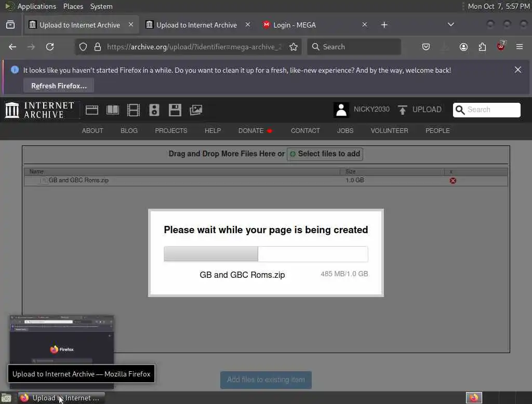
Task: Click the uBlock Origin extension icon
Action: (501, 46)
